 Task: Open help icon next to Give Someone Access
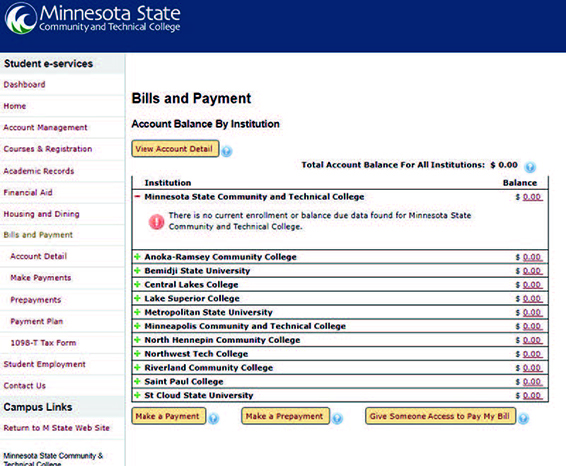[523, 418]
